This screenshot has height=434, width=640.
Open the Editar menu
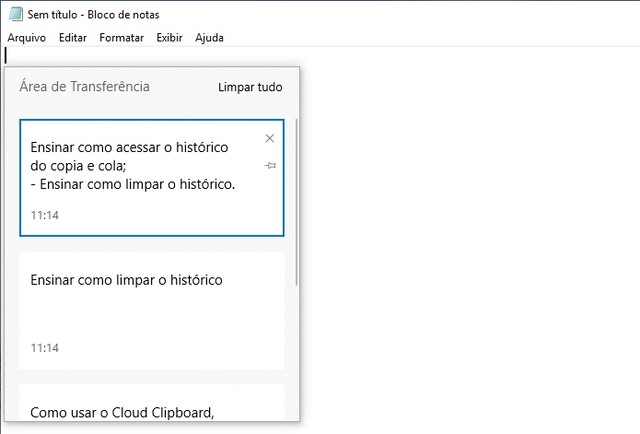[73, 38]
